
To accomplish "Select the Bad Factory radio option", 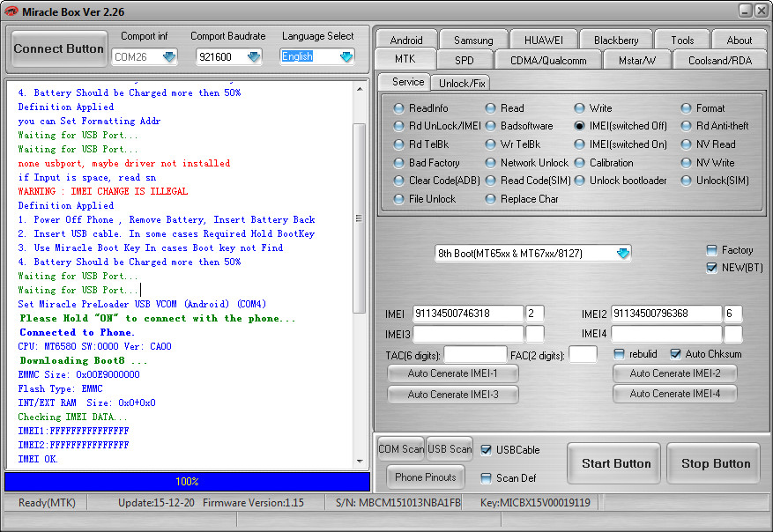I will (x=398, y=163).
